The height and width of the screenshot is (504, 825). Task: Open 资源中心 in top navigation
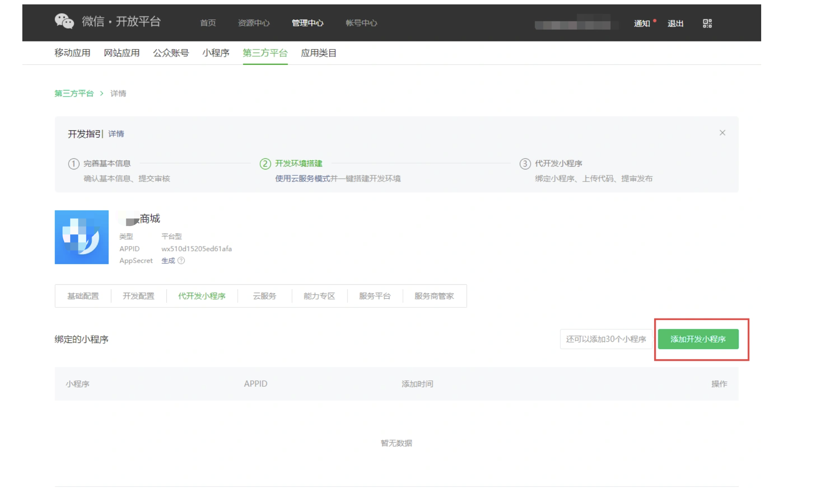click(x=254, y=23)
